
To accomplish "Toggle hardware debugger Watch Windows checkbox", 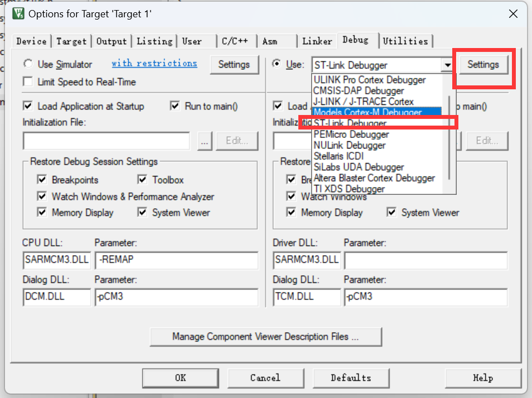I will [x=291, y=196].
